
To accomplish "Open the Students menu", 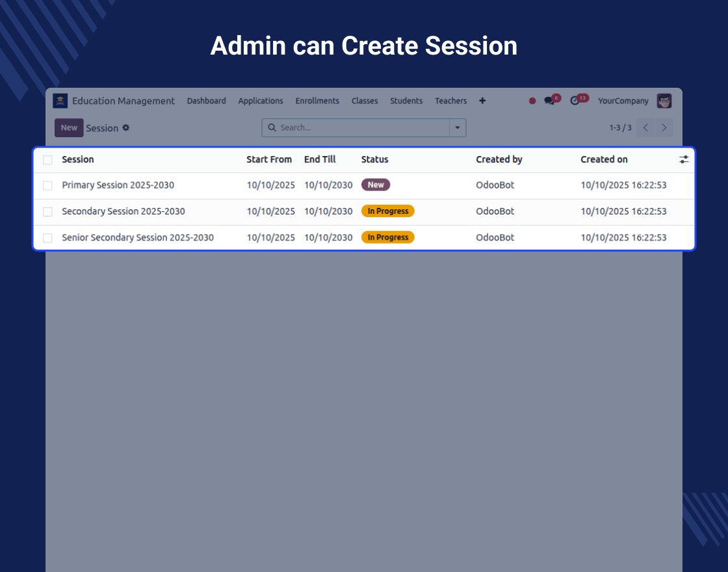I will coord(406,101).
